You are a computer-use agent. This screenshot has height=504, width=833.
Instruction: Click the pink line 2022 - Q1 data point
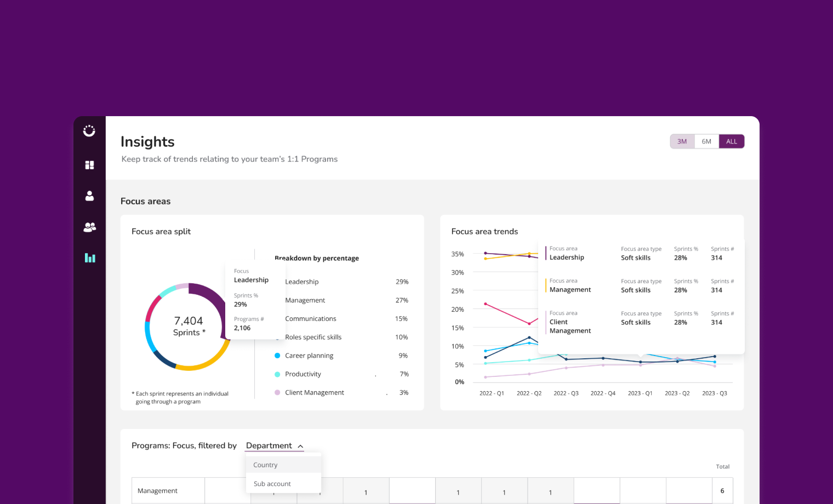[x=486, y=303]
